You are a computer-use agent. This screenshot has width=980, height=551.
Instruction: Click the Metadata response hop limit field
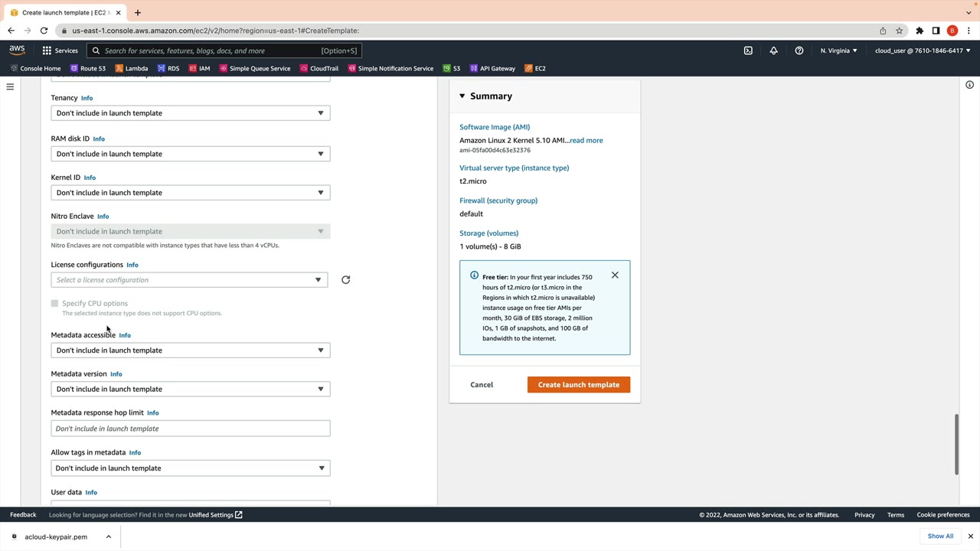pos(191,429)
